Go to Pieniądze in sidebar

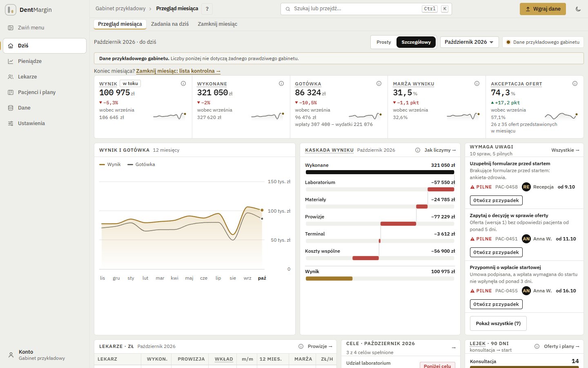(x=45, y=61)
